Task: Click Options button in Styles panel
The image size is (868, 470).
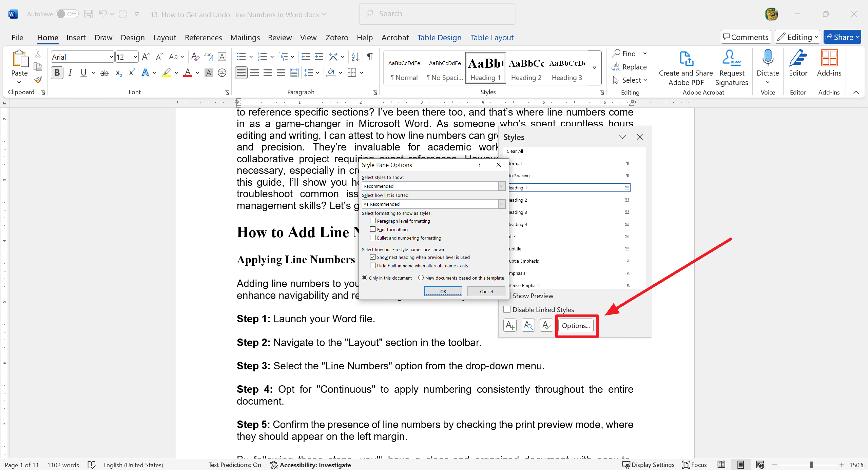Action: [576, 325]
